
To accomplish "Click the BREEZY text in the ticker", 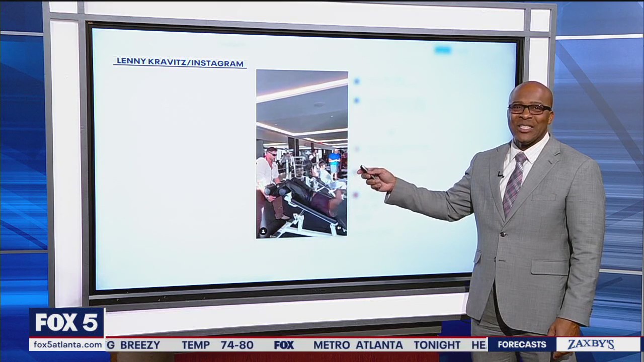I will coord(139,345).
